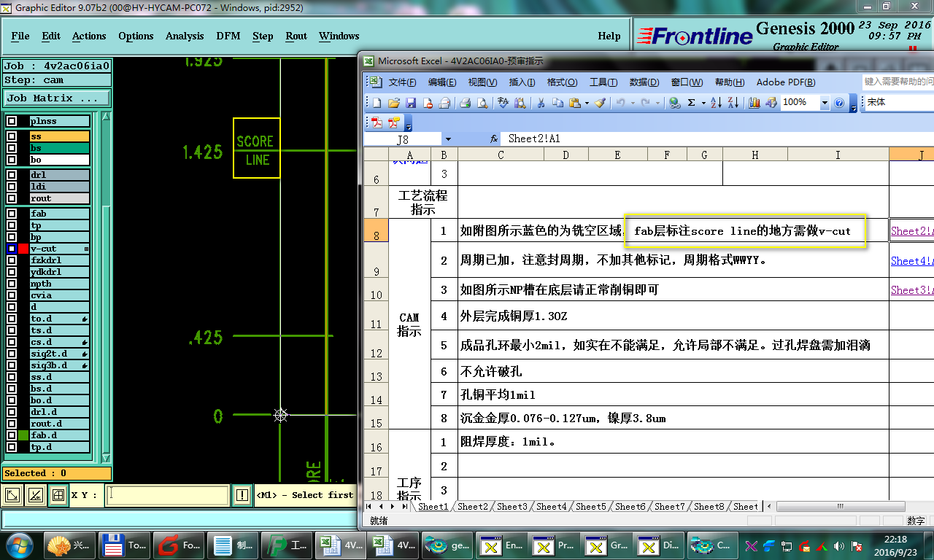This screenshot has width=934, height=560.
Task: Click Excel Sort Ascending A-Z icon
Action: (x=716, y=103)
